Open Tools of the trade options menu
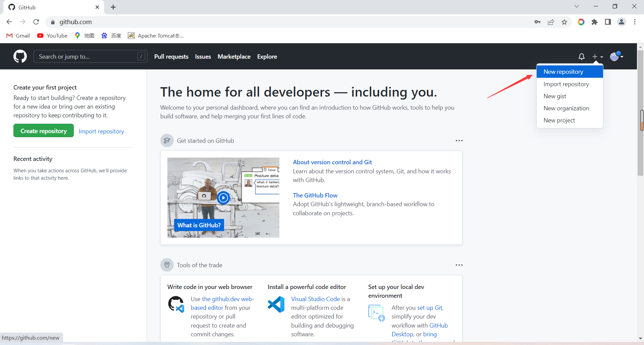 [x=459, y=265]
